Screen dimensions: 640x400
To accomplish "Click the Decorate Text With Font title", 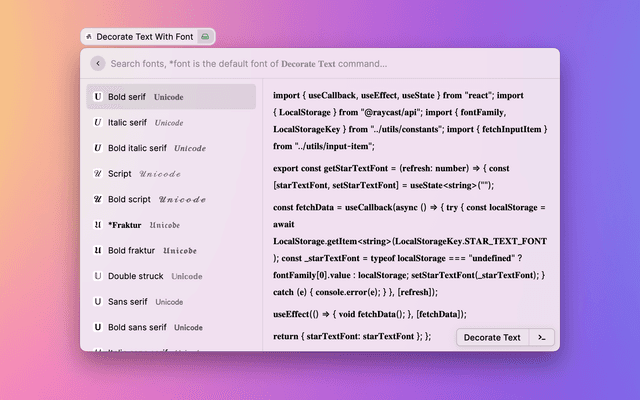I will pos(144,36).
